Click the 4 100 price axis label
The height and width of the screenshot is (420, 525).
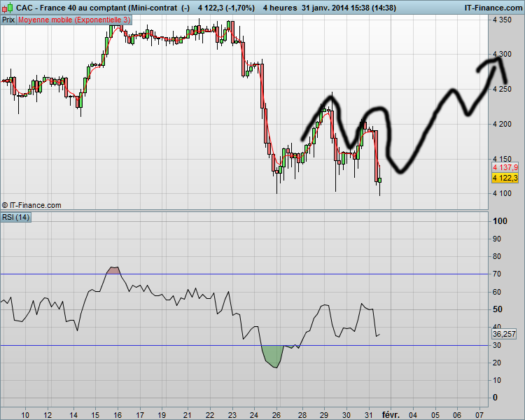point(502,193)
